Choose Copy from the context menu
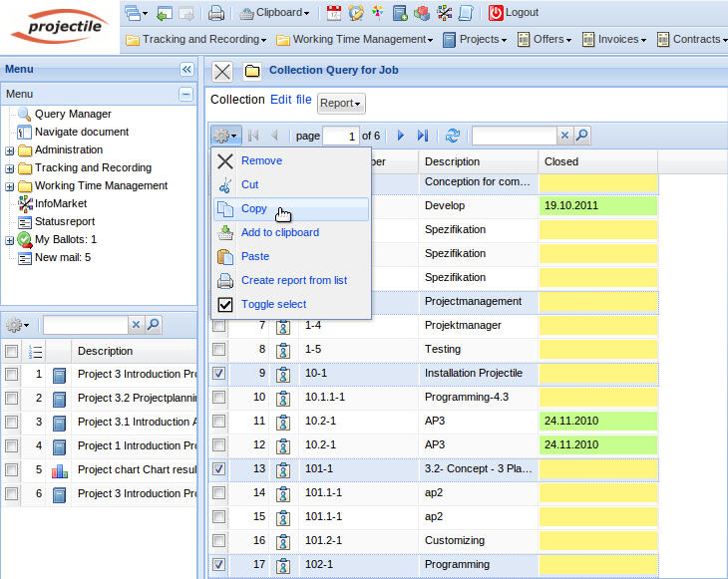This screenshot has height=579, width=728. point(254,209)
